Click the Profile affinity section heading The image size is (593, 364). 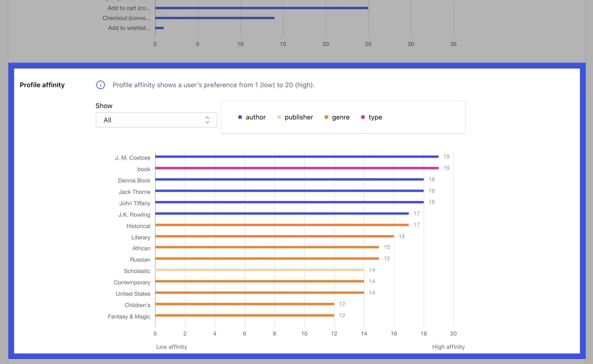pyautogui.click(x=42, y=85)
